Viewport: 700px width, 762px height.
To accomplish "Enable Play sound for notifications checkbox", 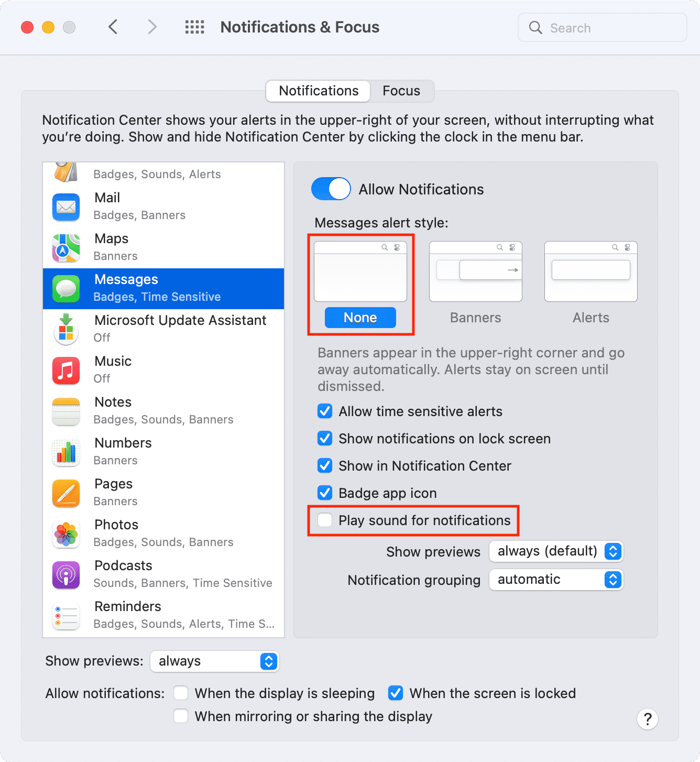I will click(325, 520).
